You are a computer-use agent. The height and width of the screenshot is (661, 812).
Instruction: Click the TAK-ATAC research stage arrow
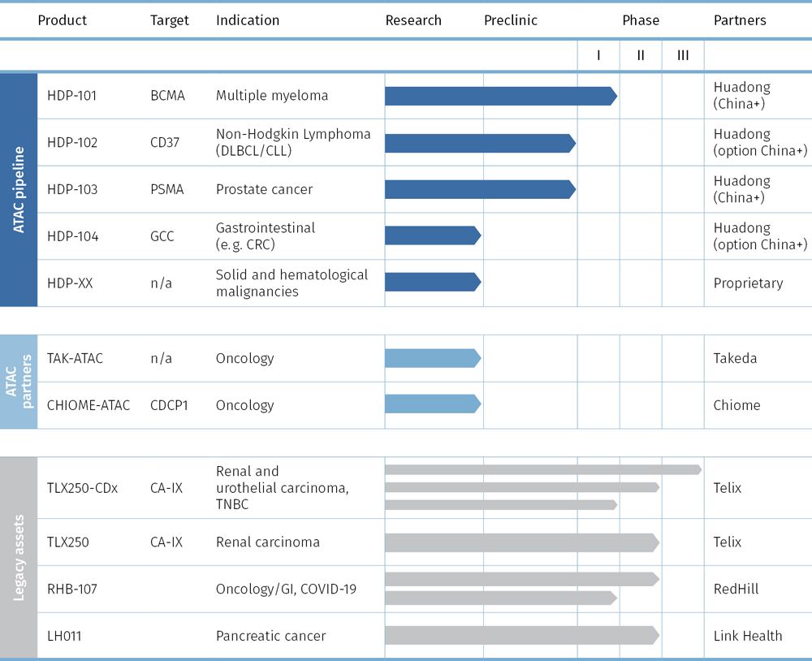tap(430, 357)
